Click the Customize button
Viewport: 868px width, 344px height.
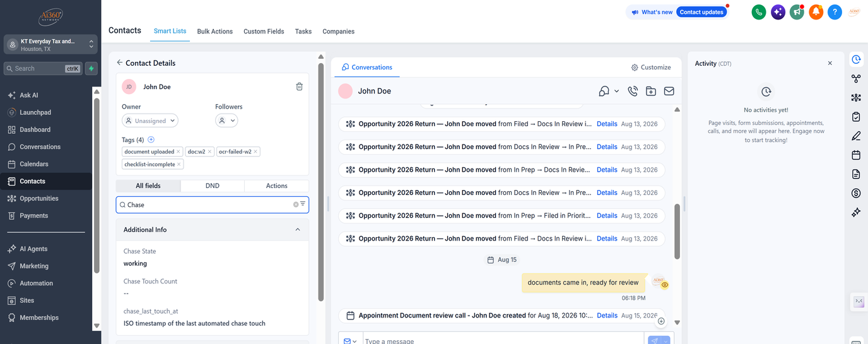[651, 67]
